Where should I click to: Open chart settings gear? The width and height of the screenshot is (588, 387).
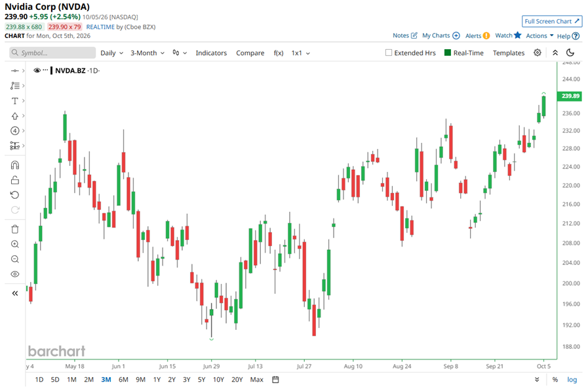coord(538,52)
